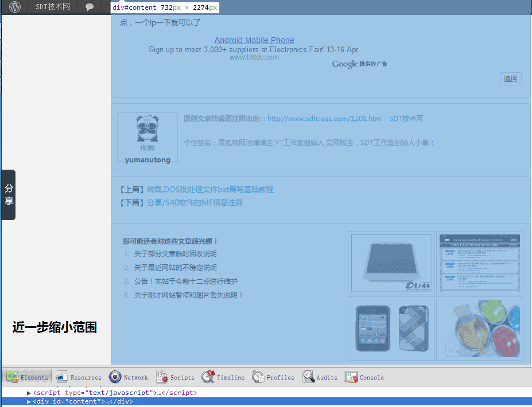Open related article 关于最近网站的不稳定说明
The width and height of the screenshot is (532, 407).
click(x=175, y=267)
